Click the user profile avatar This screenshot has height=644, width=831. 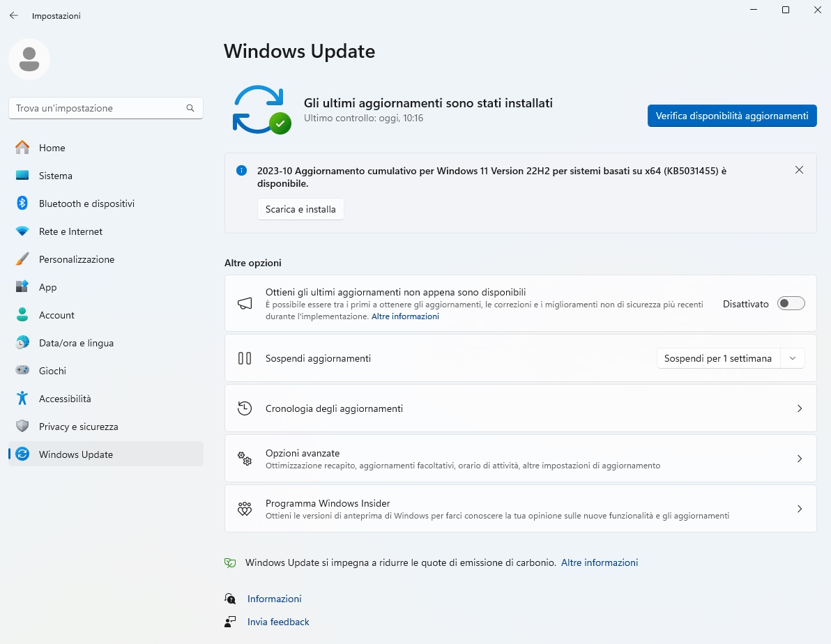pyautogui.click(x=29, y=59)
